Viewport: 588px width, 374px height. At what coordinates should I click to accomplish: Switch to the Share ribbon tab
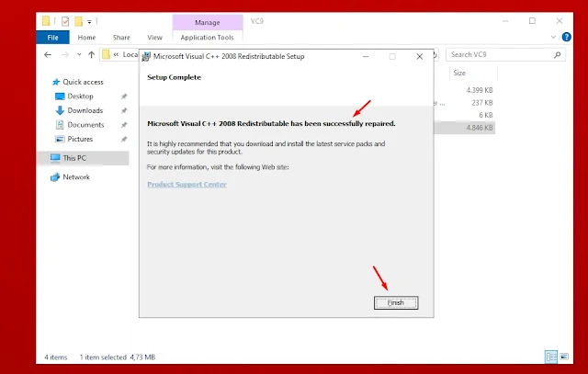click(x=121, y=38)
